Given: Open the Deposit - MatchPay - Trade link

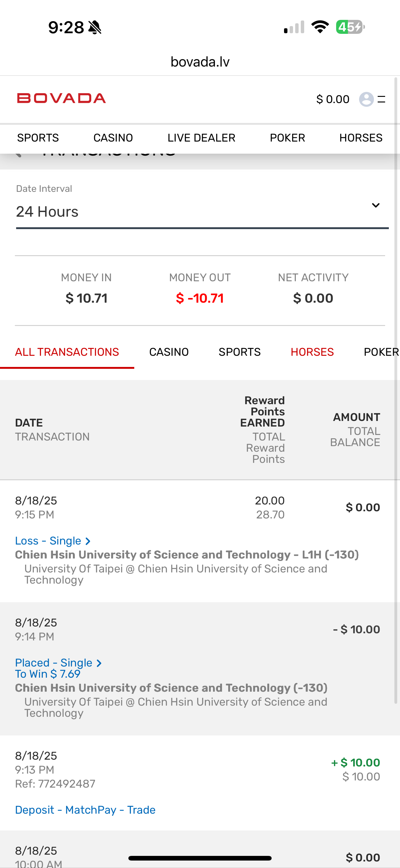Looking at the screenshot, I should point(85,810).
